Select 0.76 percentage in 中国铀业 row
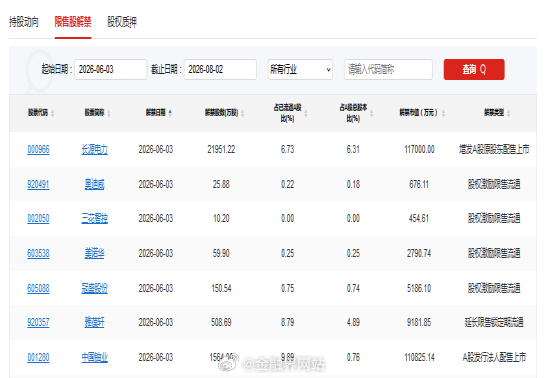Screen dimensions: 547x378 (x=353, y=357)
